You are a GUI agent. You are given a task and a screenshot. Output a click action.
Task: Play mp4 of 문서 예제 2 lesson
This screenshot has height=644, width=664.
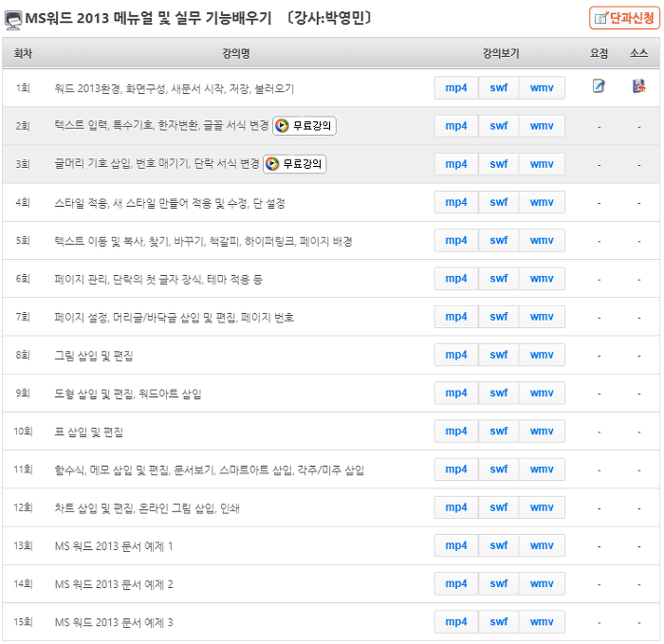click(x=456, y=583)
